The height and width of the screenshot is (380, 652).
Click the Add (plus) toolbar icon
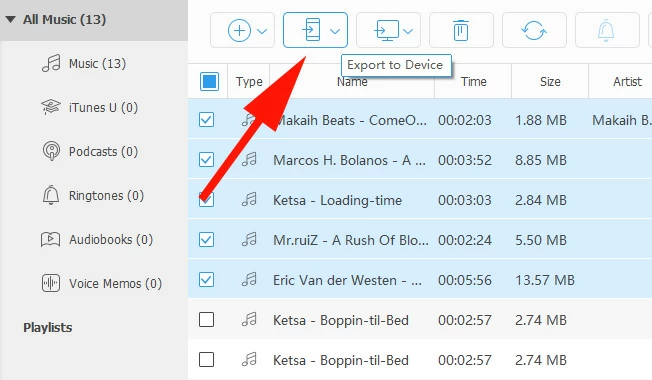[x=239, y=30]
